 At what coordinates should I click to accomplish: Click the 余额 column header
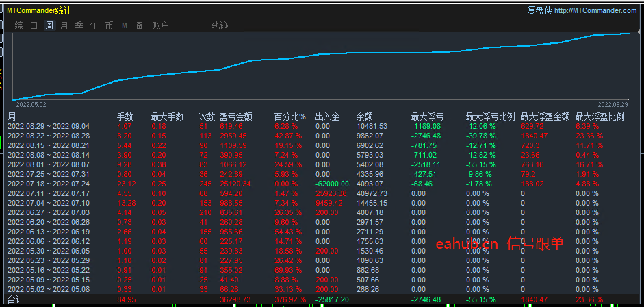[x=364, y=116]
